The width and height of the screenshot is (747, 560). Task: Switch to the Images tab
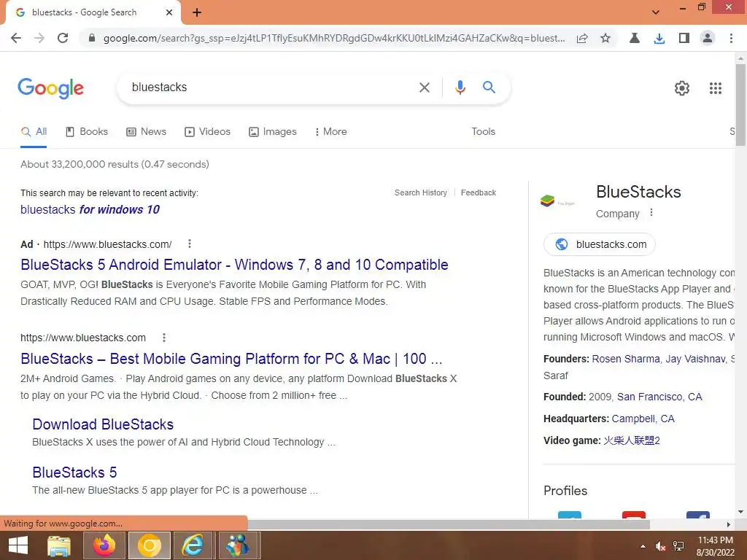coord(273,132)
